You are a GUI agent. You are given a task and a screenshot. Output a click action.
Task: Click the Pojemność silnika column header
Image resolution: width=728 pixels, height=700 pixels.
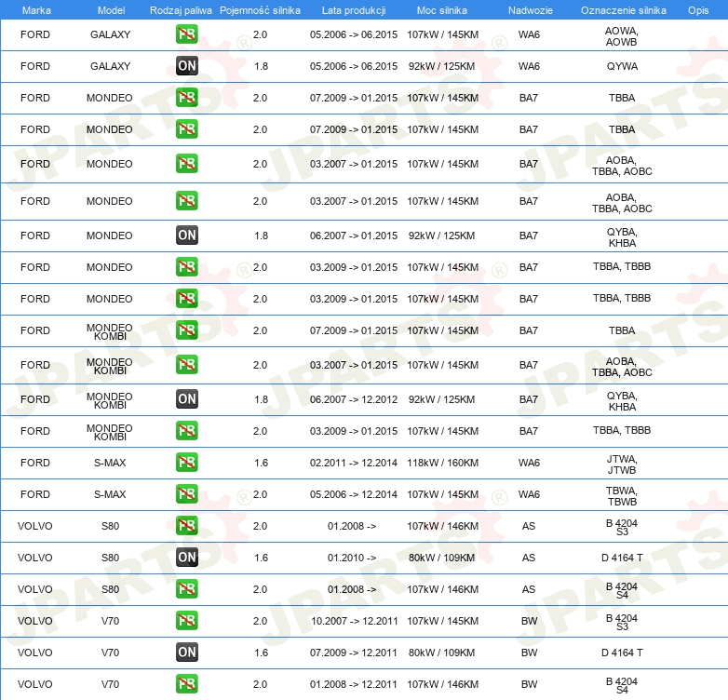[x=260, y=10]
